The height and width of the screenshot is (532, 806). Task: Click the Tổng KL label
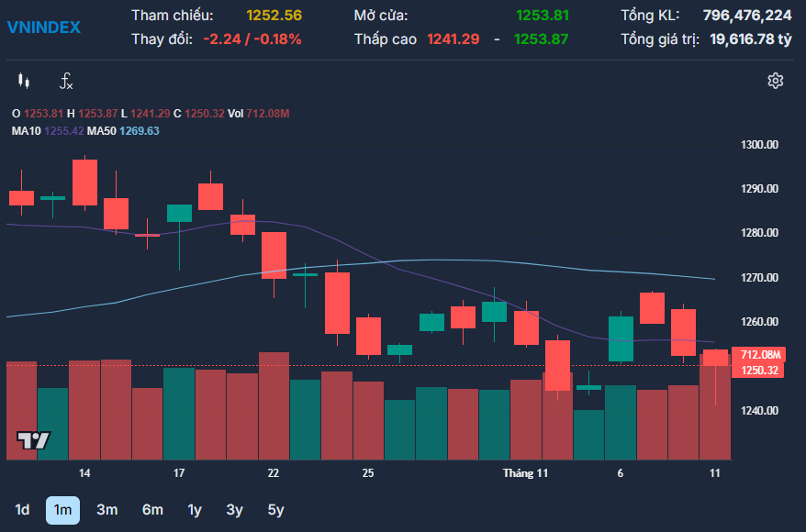click(650, 16)
